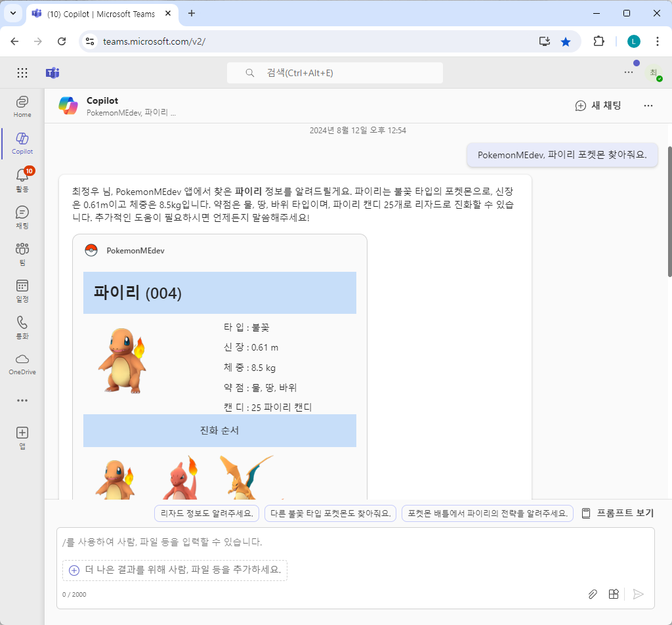Go to 채팅 in the sidebar
This screenshot has width=672, height=625.
click(22, 217)
